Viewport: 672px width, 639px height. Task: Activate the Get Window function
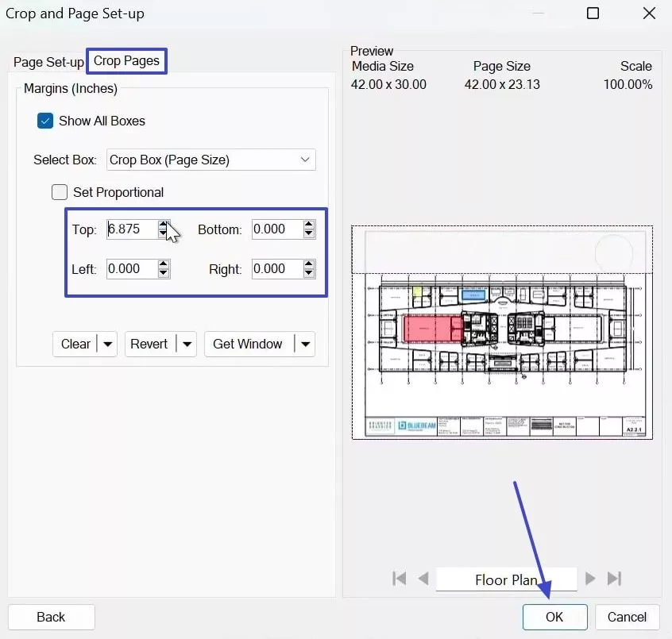tap(248, 344)
